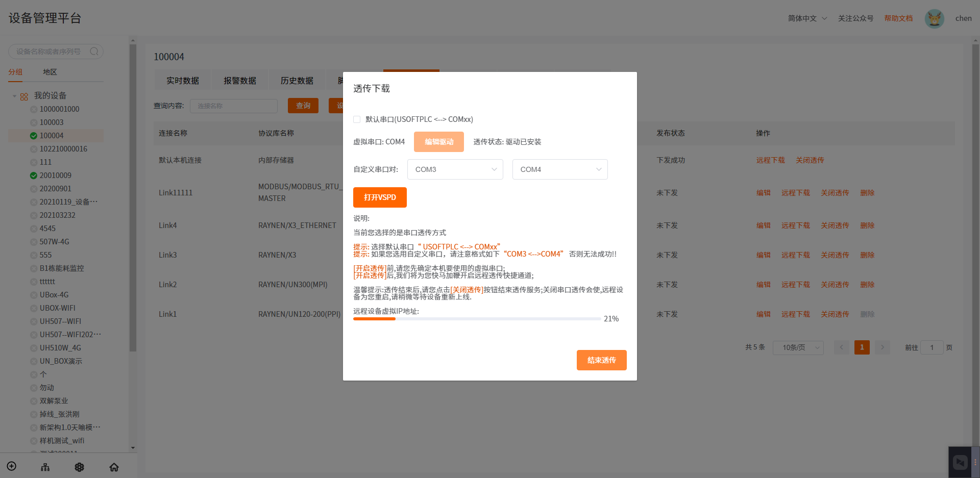Focus the 连接名称 query input
Screen dimensions: 980x478
pyautogui.click(x=234, y=106)
